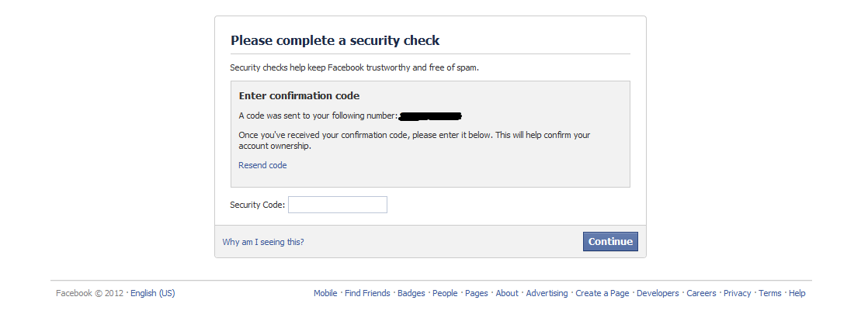Viewport: 868px width, 314px height.
Task: Click the Help footer link
Action: click(797, 294)
